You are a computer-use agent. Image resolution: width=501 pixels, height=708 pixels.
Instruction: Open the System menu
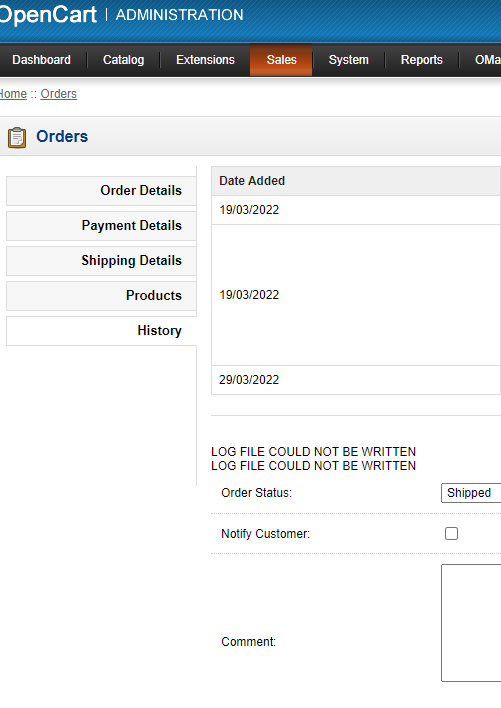(348, 60)
